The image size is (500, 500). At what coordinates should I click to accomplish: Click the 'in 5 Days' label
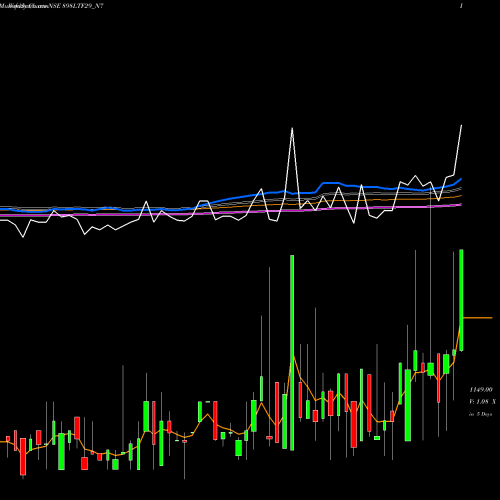click(481, 414)
